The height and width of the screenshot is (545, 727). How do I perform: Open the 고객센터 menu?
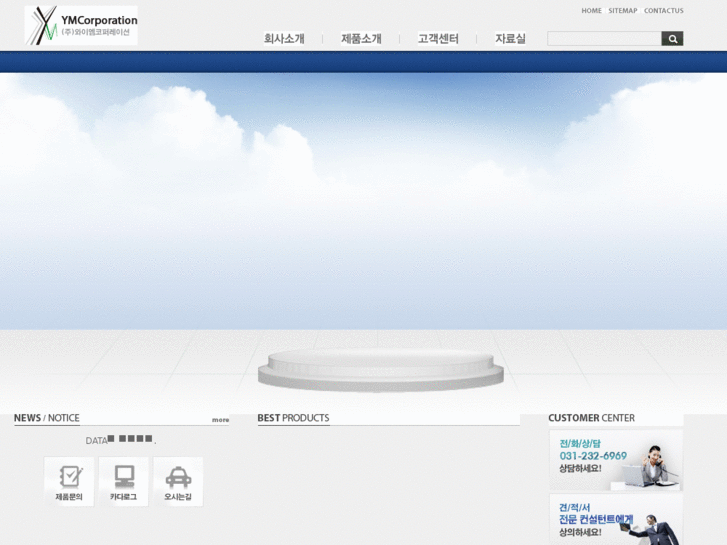pyautogui.click(x=438, y=38)
